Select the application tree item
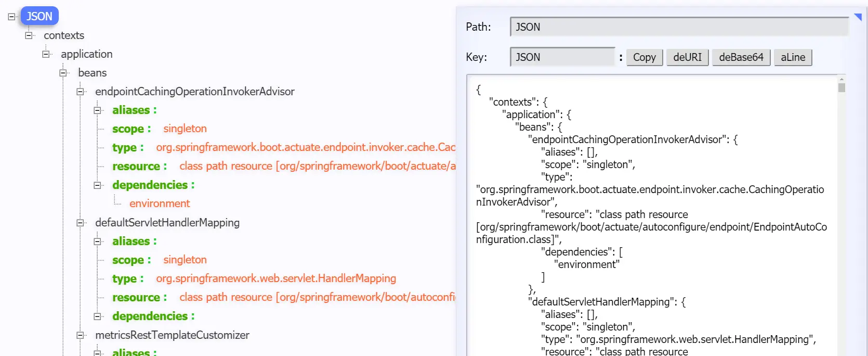 [x=87, y=54]
